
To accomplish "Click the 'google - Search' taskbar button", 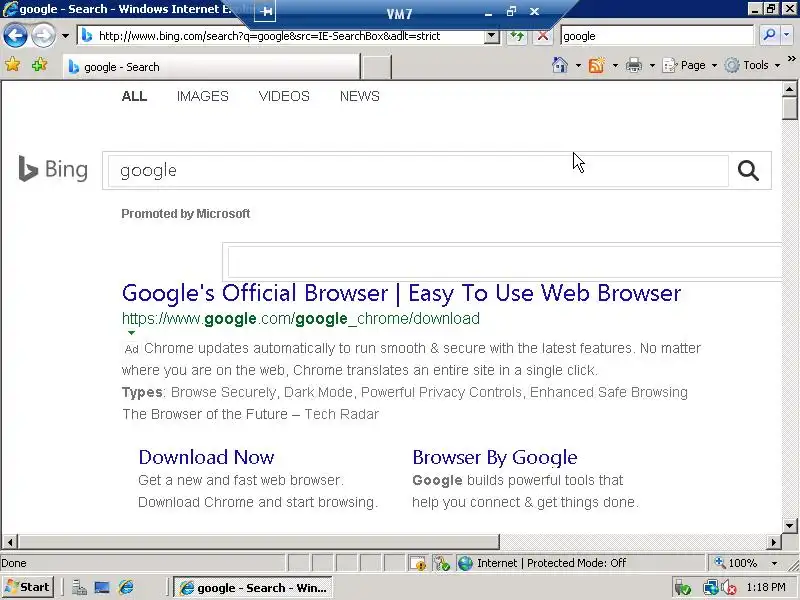I will [253, 588].
